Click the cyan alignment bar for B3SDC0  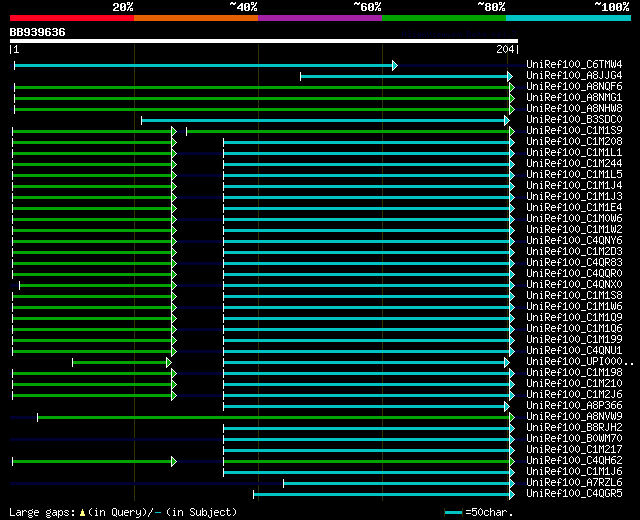pos(323,120)
